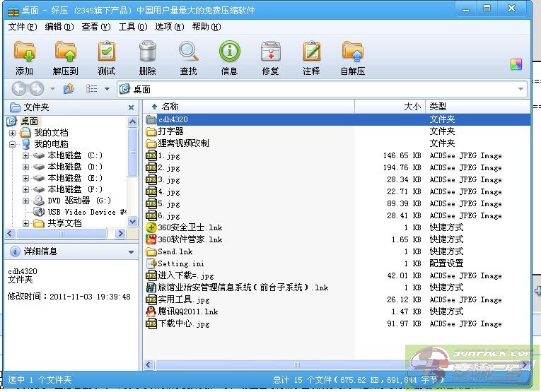Collapse the 详细信息 panel arrow
Screen dimensions: 541x392
coord(131,251)
